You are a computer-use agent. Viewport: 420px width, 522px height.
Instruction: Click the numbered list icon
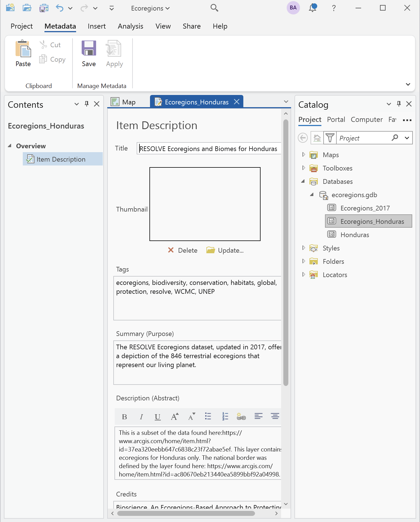click(225, 416)
